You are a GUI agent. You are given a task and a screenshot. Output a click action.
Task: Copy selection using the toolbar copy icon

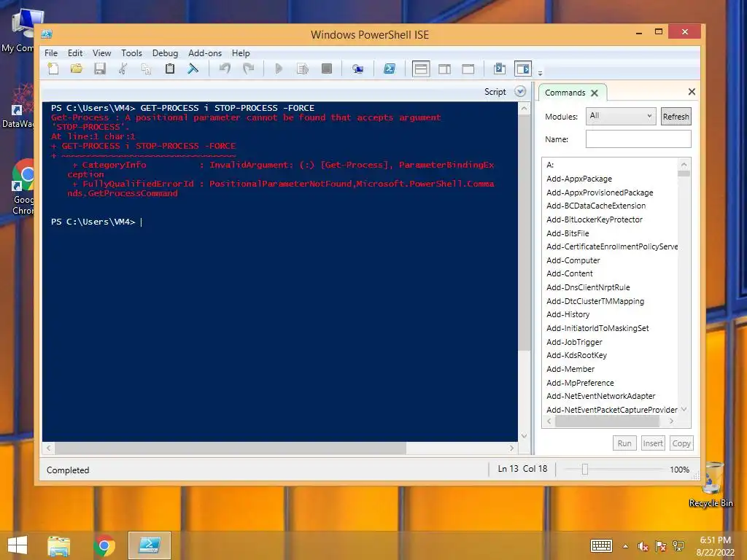(x=146, y=69)
